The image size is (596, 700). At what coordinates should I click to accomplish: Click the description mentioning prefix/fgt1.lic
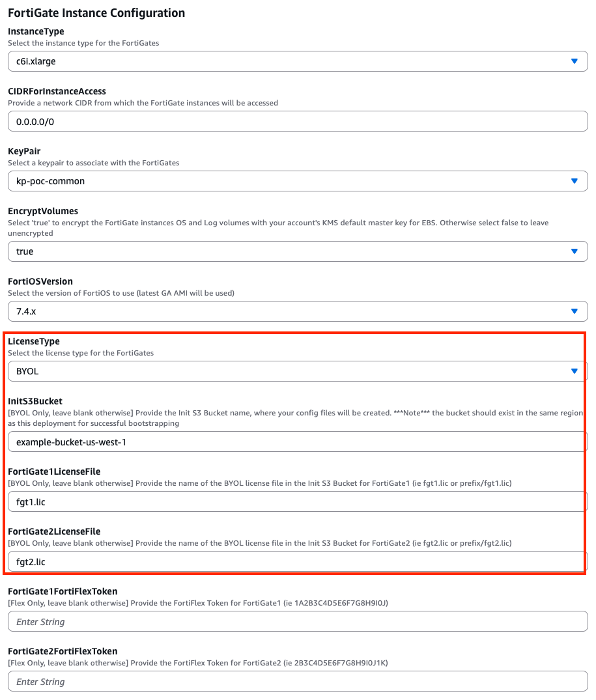(x=260, y=483)
